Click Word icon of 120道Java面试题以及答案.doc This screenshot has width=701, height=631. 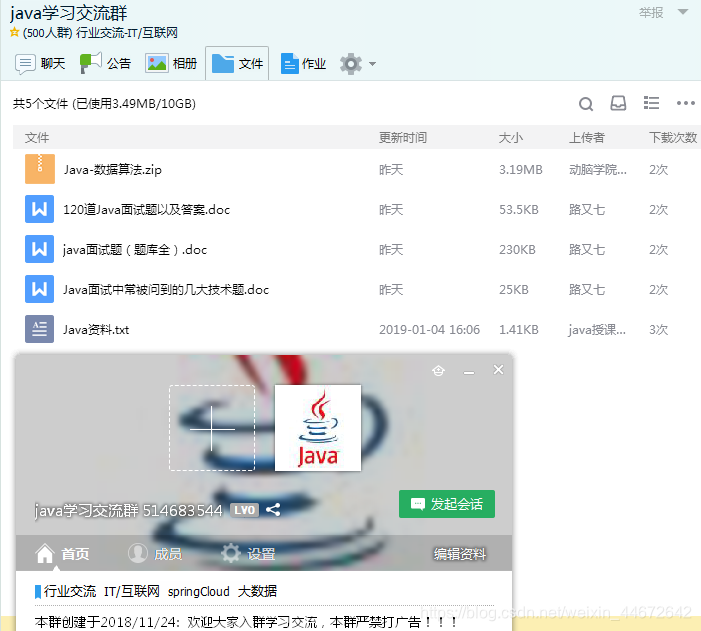point(39,209)
